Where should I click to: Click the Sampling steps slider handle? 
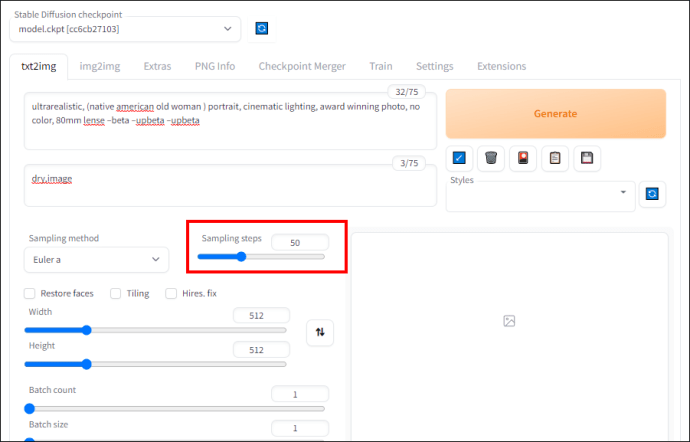tap(241, 257)
